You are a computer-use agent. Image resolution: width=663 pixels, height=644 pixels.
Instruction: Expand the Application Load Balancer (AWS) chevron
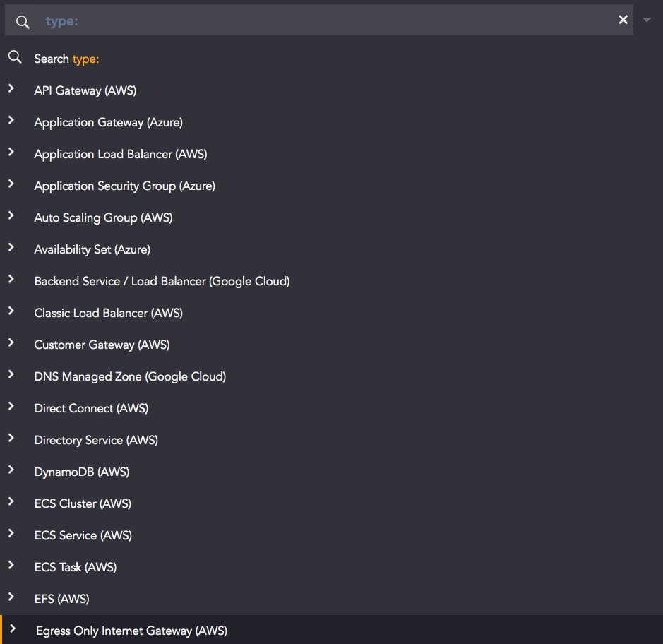pos(11,152)
